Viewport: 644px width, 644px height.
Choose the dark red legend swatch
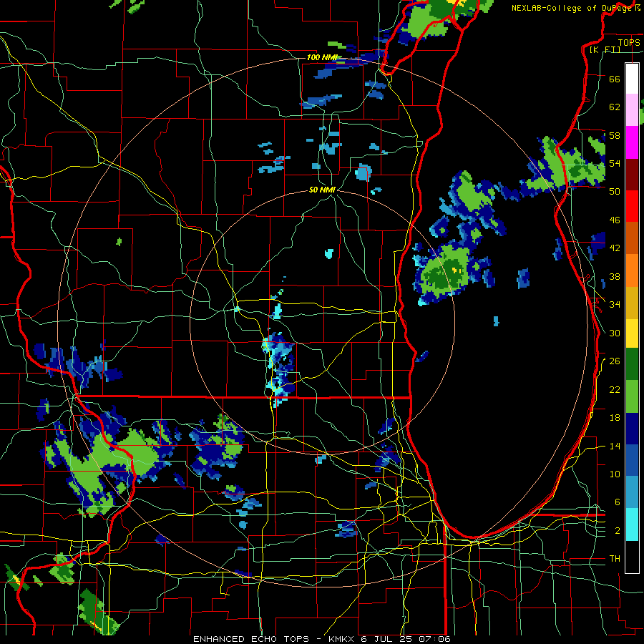(x=632, y=175)
